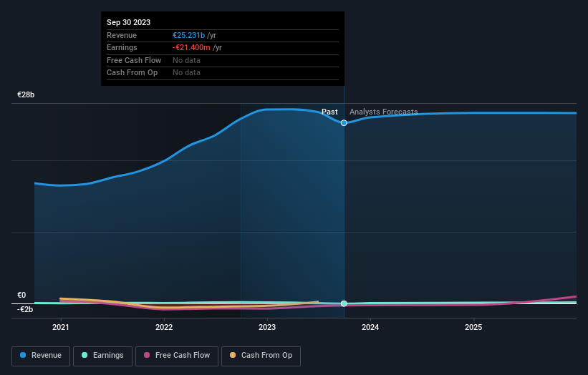Click the 2025 x-axis label

tap(473, 327)
